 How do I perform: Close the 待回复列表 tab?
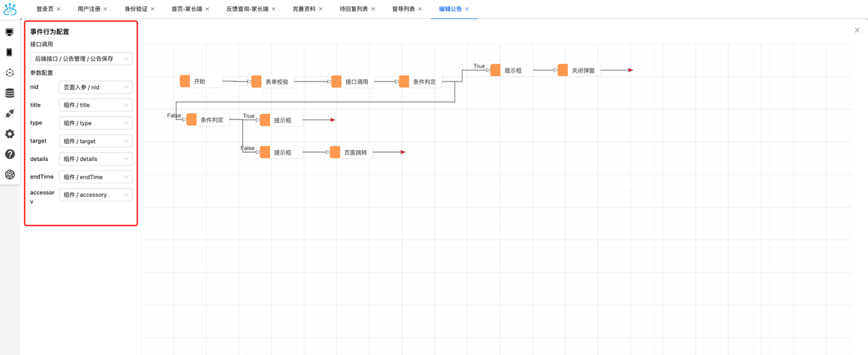[x=374, y=10]
